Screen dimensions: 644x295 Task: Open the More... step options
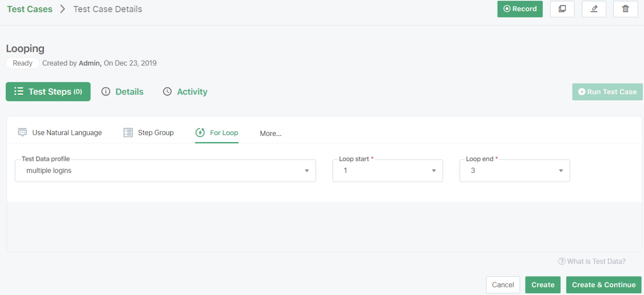coord(271,134)
